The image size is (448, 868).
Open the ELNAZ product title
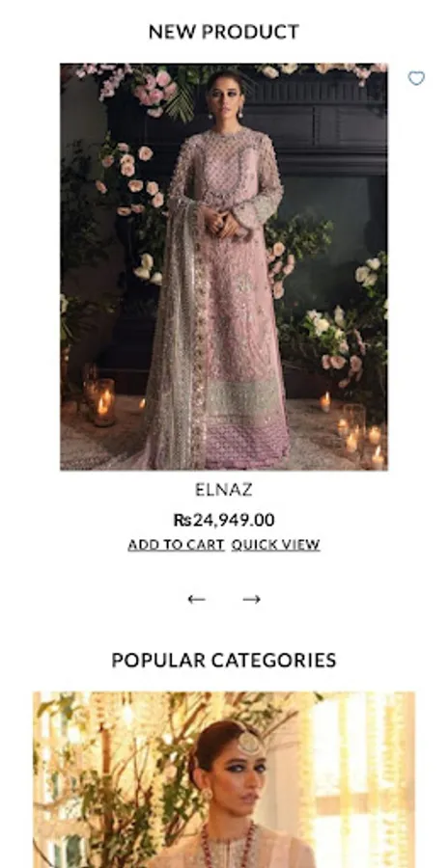pos(224,489)
